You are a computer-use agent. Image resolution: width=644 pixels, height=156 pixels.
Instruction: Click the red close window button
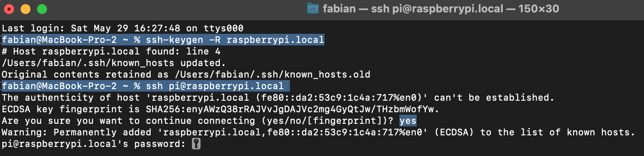click(9, 9)
